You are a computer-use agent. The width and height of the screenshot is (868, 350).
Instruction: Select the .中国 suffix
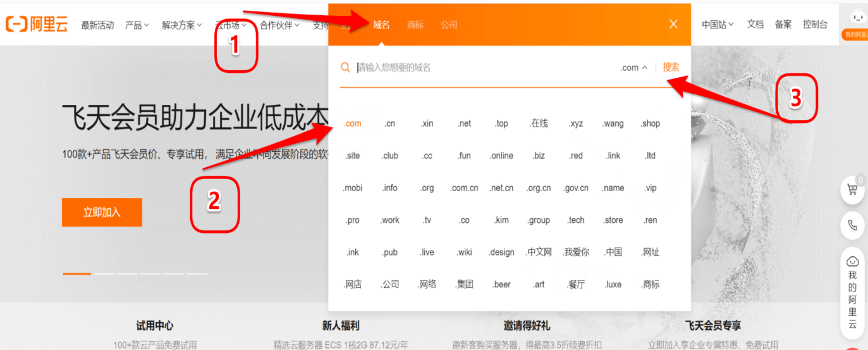(x=613, y=252)
